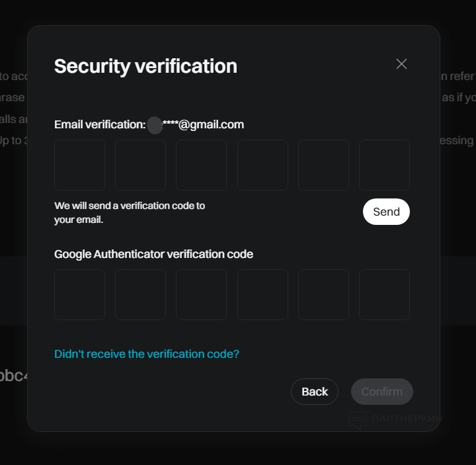The width and height of the screenshot is (476, 465).
Task: Focus fourth Google Authenticator digit box
Action: [x=262, y=294]
